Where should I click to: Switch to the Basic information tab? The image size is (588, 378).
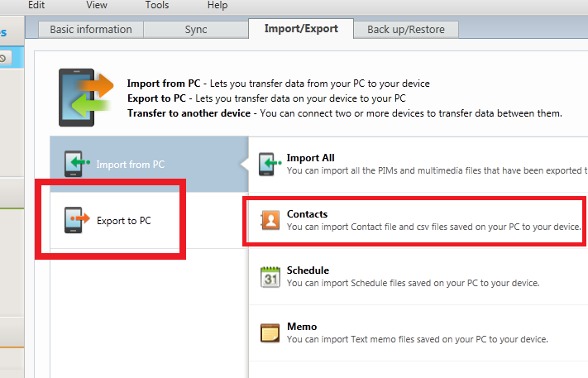coord(91,30)
